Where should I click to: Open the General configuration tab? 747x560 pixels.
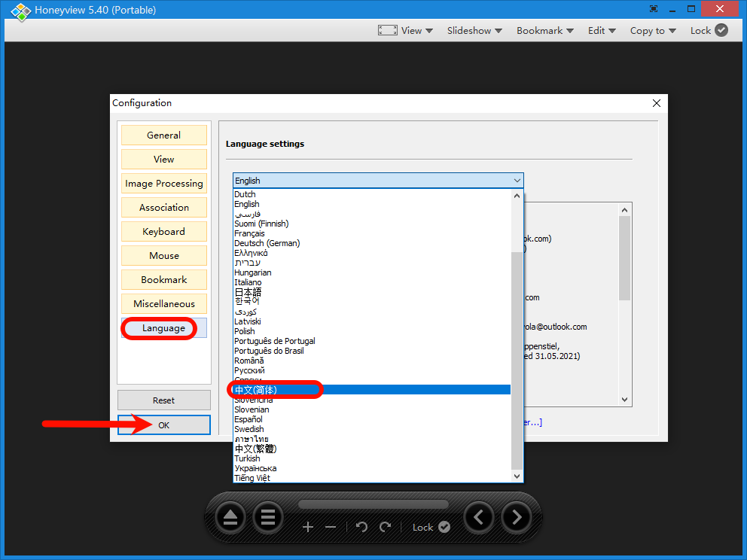pos(164,135)
